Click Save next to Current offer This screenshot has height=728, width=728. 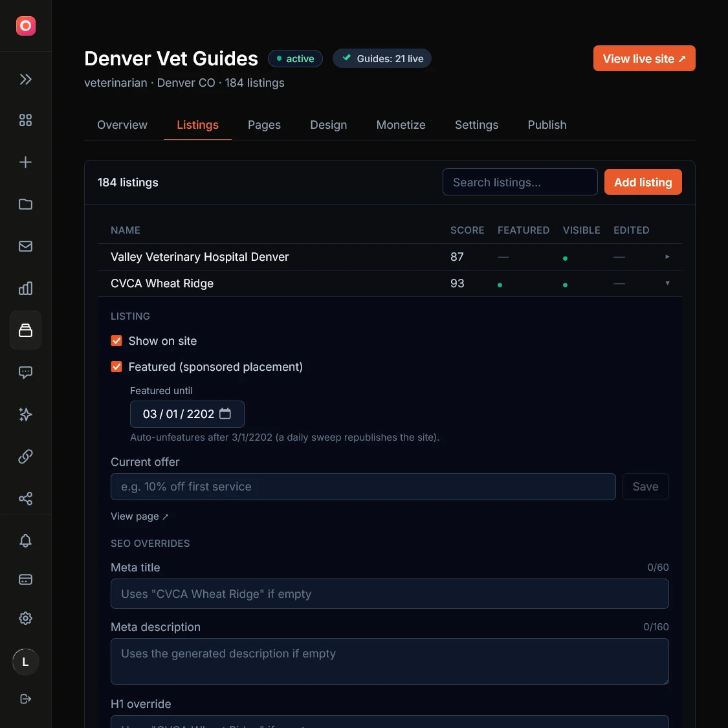(645, 487)
